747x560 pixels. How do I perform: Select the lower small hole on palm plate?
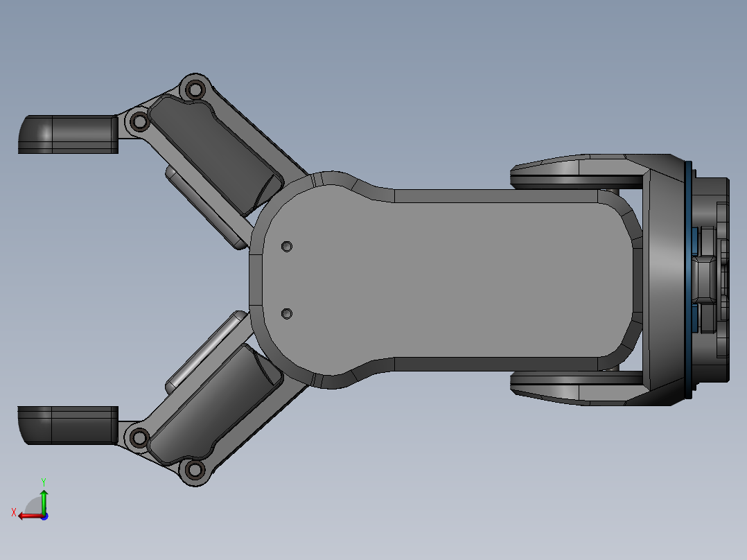pos(287,314)
